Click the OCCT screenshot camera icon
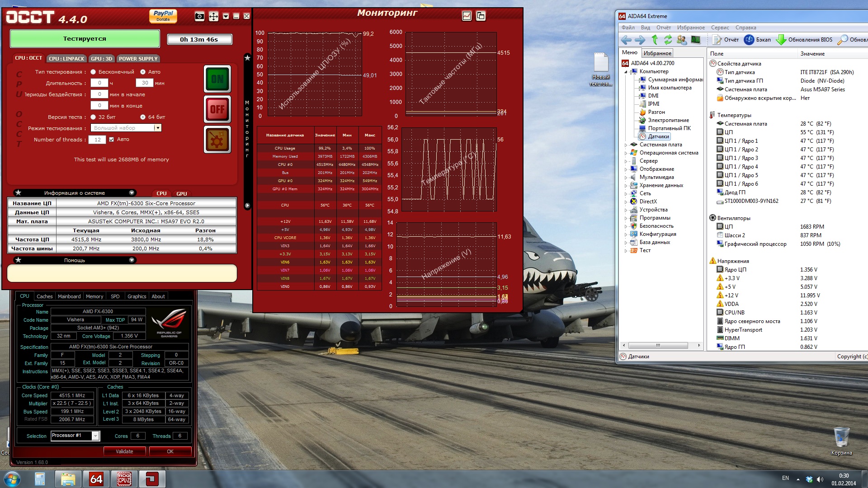This screenshot has height=488, width=868. tap(199, 17)
